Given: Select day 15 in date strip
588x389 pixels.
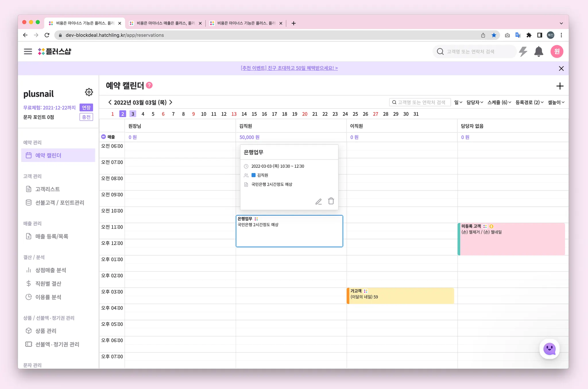Looking at the screenshot, I should click(x=254, y=114).
